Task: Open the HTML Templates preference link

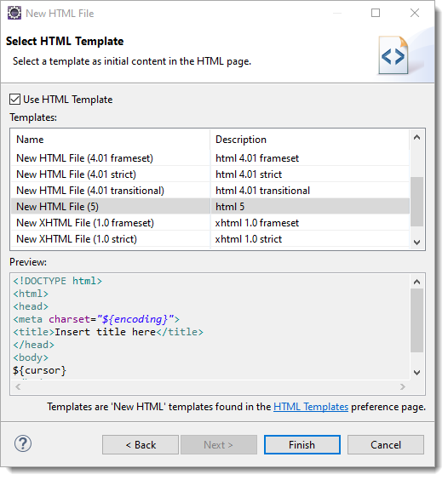Action: (311, 407)
